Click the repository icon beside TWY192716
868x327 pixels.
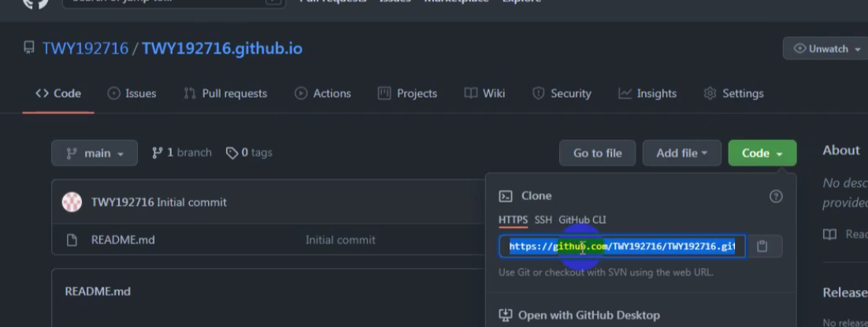(29, 47)
